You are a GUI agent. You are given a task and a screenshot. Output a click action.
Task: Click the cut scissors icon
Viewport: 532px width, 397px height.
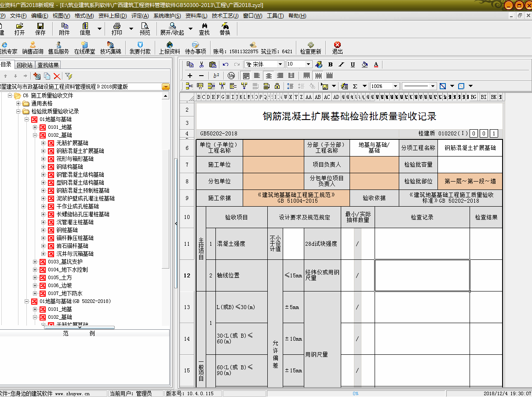pos(201,65)
